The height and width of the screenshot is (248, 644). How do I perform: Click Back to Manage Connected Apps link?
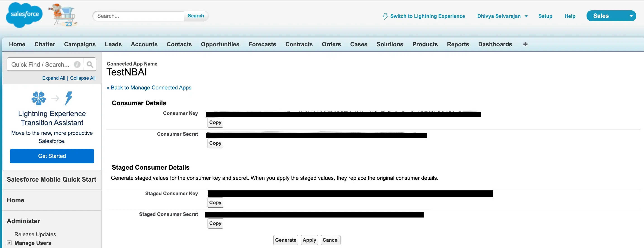(149, 88)
